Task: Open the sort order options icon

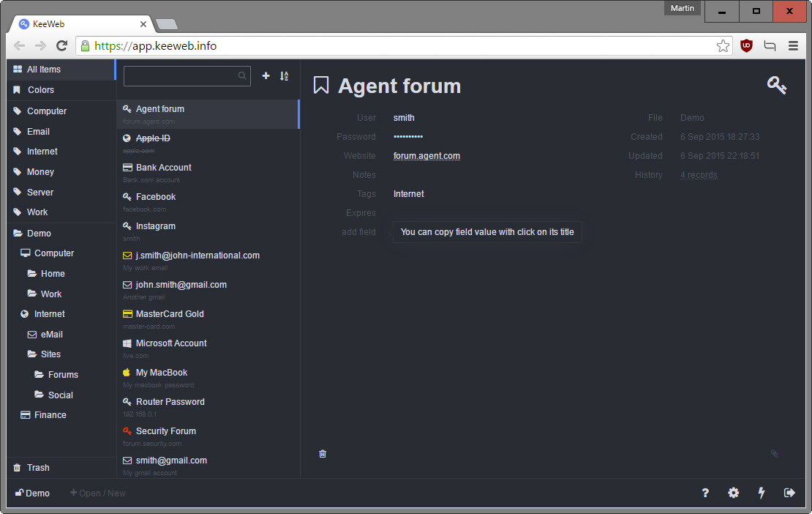Action: click(285, 76)
